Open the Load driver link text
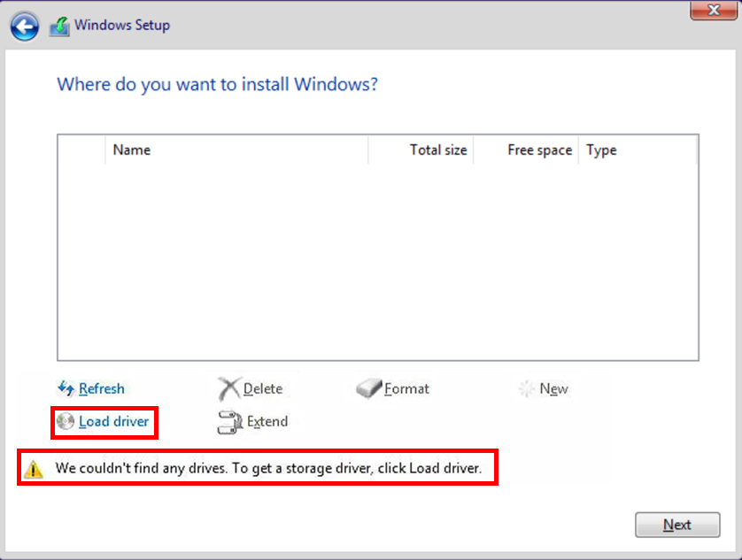The image size is (742, 560). tap(113, 422)
